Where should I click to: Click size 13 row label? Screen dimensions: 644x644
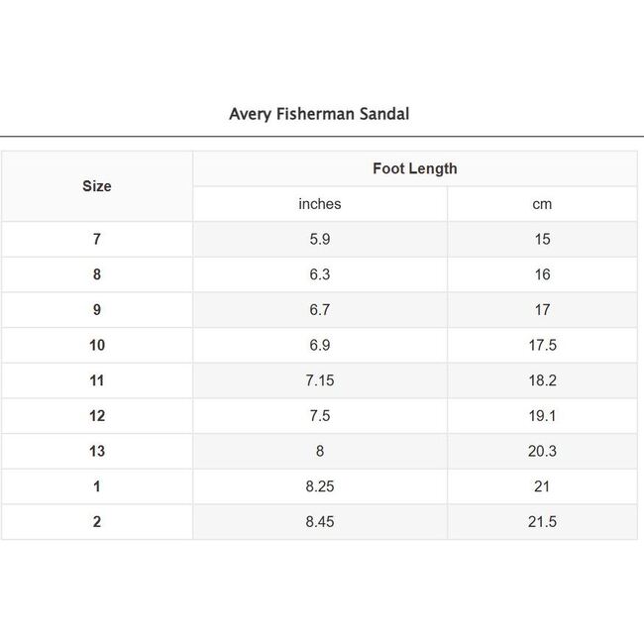(x=97, y=452)
